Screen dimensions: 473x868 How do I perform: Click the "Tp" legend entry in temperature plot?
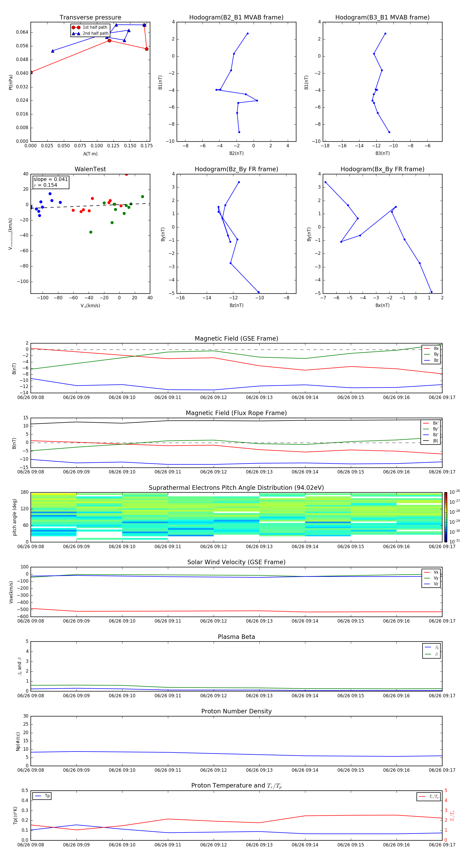47,796
